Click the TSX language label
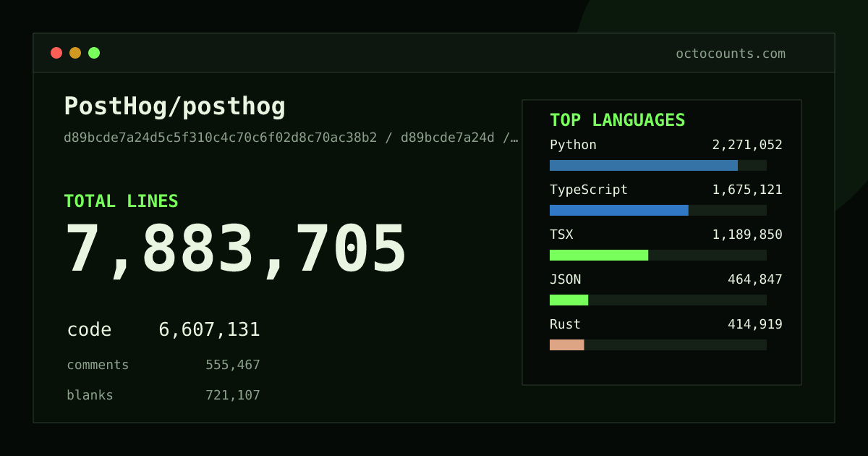This screenshot has height=456, width=868. coord(561,235)
